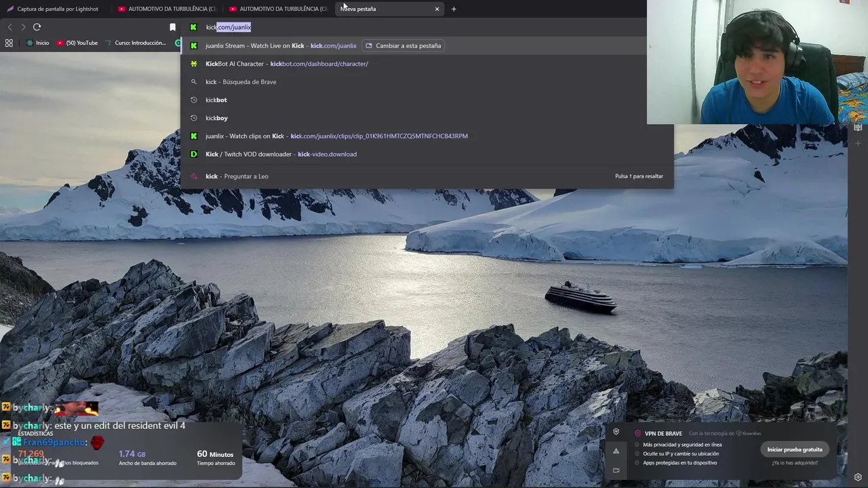Go back with the browser back arrow

[x=9, y=27]
